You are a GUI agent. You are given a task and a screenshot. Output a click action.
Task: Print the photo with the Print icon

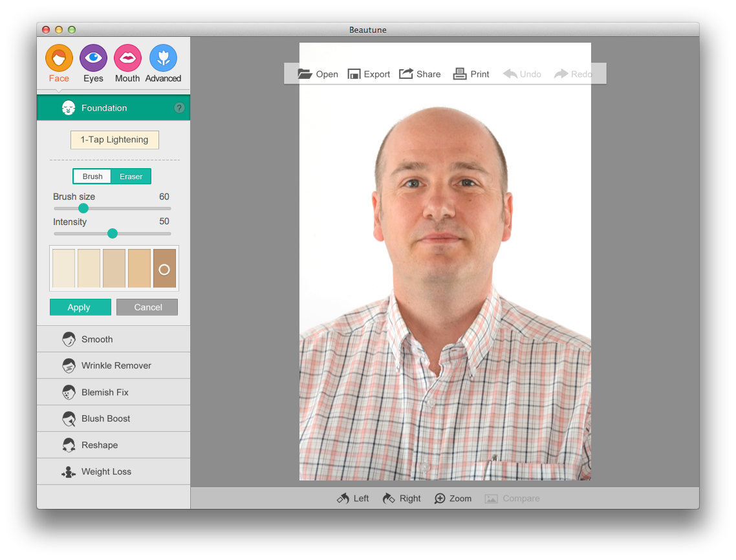tap(460, 74)
